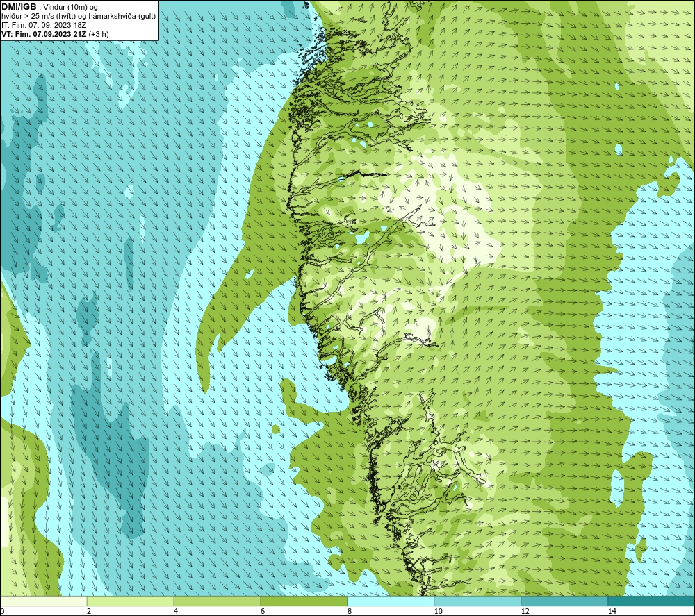This screenshot has width=695, height=616.
Task: Click legend label '12'
Action: pos(525,611)
